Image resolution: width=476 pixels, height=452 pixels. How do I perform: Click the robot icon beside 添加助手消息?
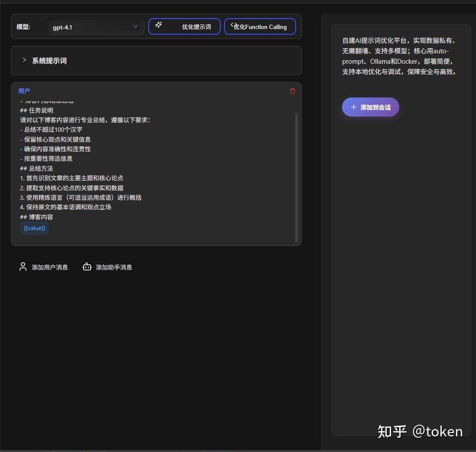point(87,267)
